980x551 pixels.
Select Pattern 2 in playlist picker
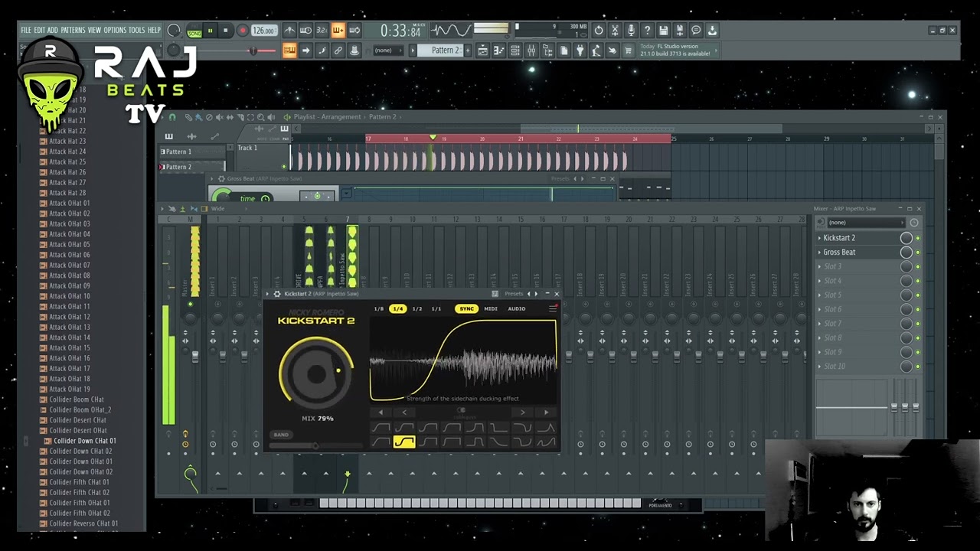tap(191, 167)
